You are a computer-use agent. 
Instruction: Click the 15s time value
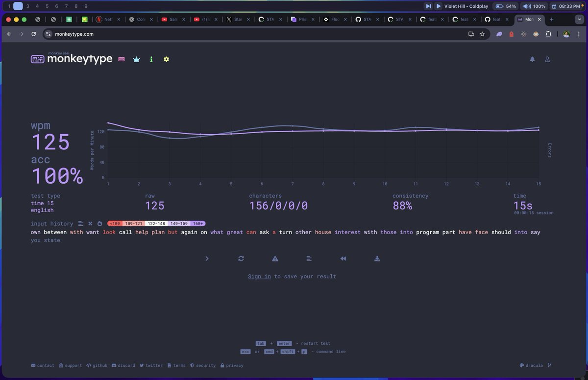click(x=523, y=206)
